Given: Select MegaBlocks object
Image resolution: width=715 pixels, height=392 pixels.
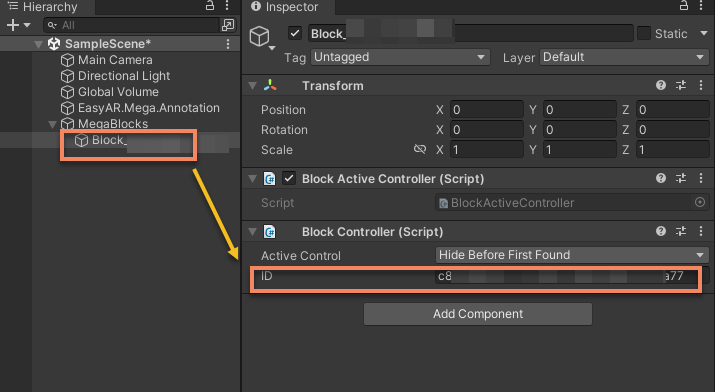Looking at the screenshot, I should pyautogui.click(x=113, y=124).
